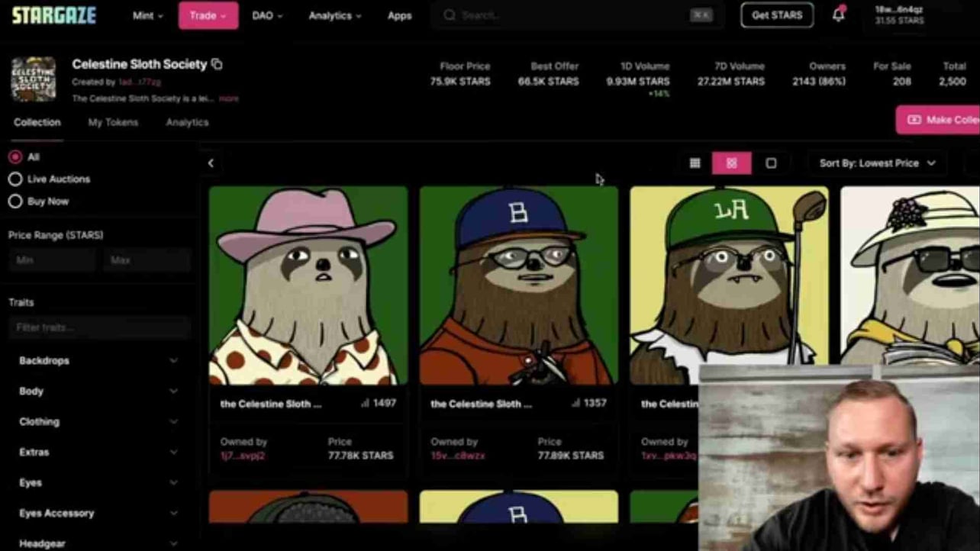Click the Get STARS button
The height and width of the screenshot is (551, 980).
tap(777, 15)
